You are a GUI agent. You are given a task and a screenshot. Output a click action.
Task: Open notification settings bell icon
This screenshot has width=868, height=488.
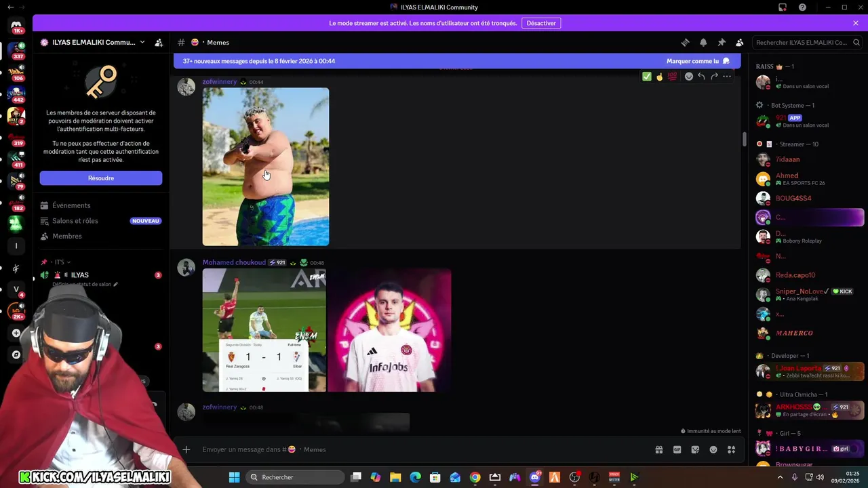coord(703,42)
